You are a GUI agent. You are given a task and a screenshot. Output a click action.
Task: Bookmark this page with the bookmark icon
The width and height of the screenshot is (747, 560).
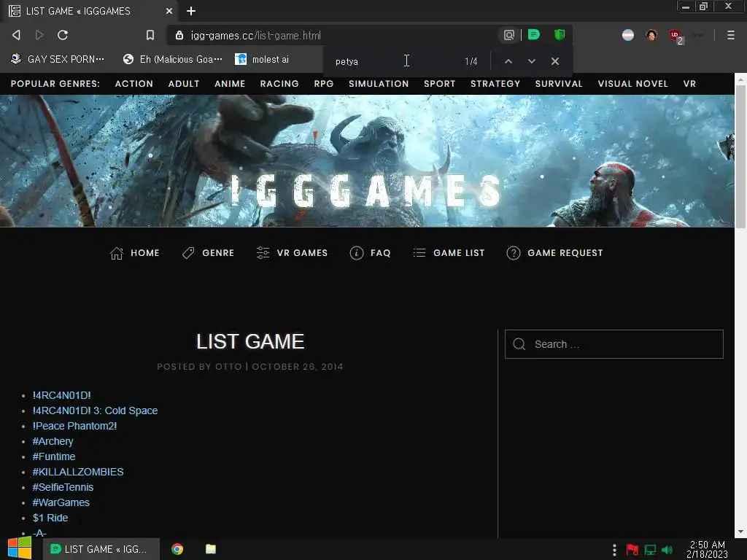point(150,35)
